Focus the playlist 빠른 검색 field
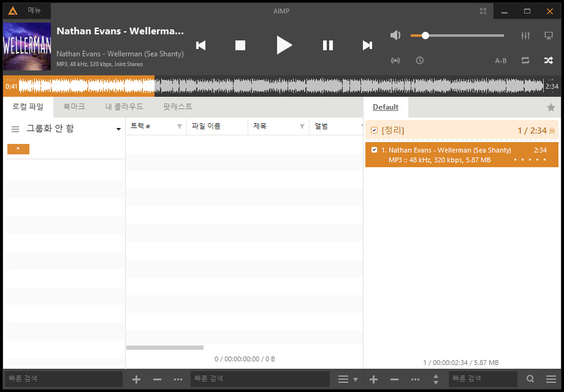Image resolution: width=564 pixels, height=392 pixels. [x=482, y=379]
